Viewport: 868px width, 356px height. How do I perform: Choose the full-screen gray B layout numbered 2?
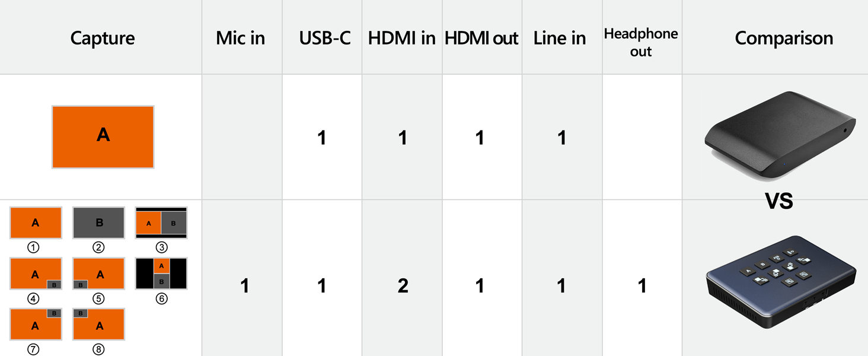(98, 223)
